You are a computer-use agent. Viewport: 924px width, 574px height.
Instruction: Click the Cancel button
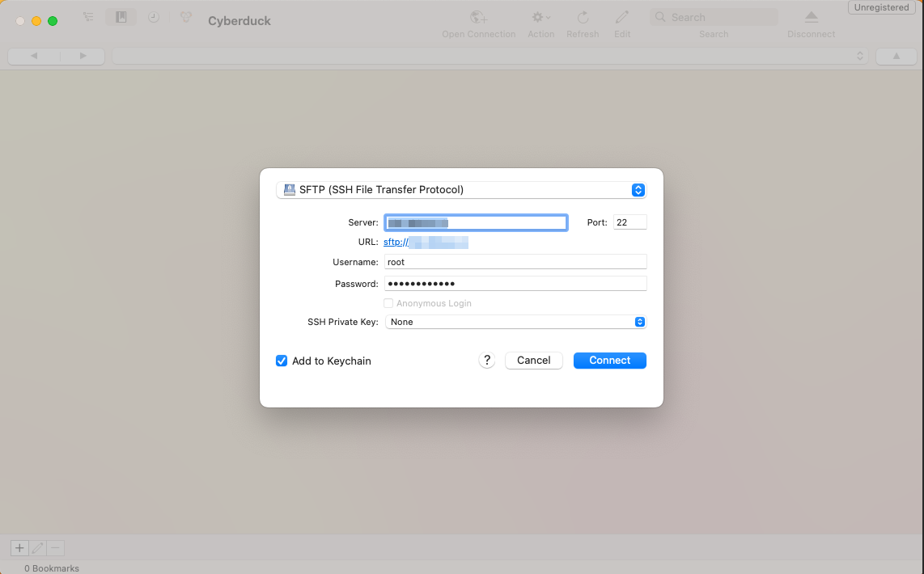click(x=533, y=361)
